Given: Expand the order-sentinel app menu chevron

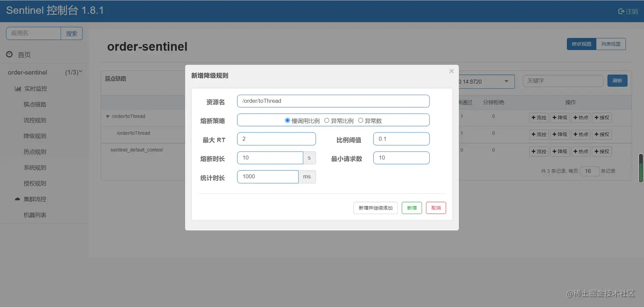Looking at the screenshot, I should [x=80, y=72].
